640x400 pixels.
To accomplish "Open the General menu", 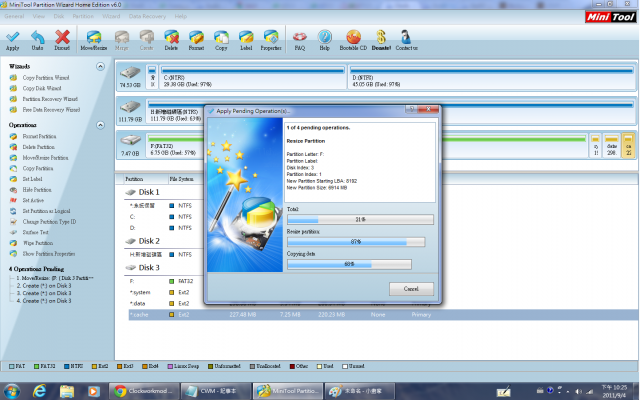I will [x=14, y=16].
